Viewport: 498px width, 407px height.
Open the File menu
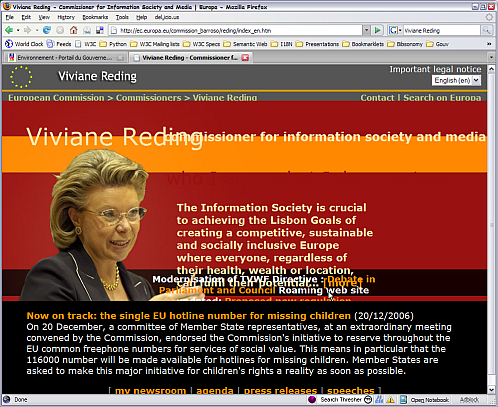(10, 17)
